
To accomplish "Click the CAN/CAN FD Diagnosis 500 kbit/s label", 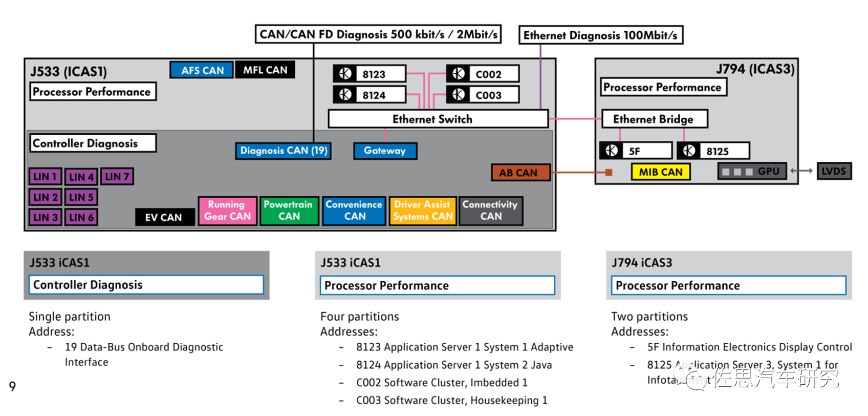I will (378, 34).
